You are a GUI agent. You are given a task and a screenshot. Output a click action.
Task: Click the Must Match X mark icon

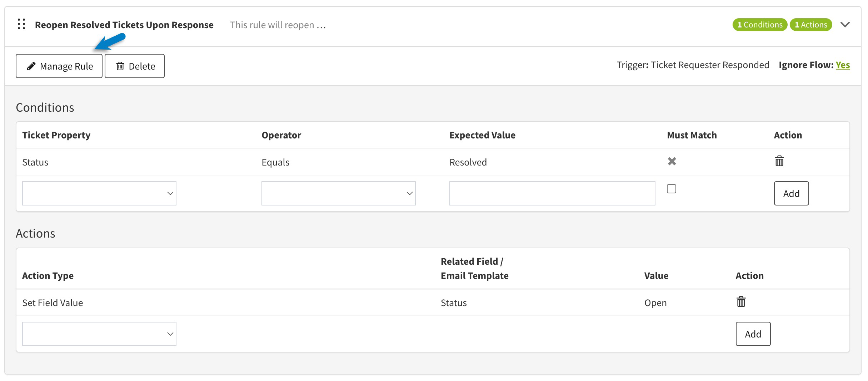coord(672,161)
